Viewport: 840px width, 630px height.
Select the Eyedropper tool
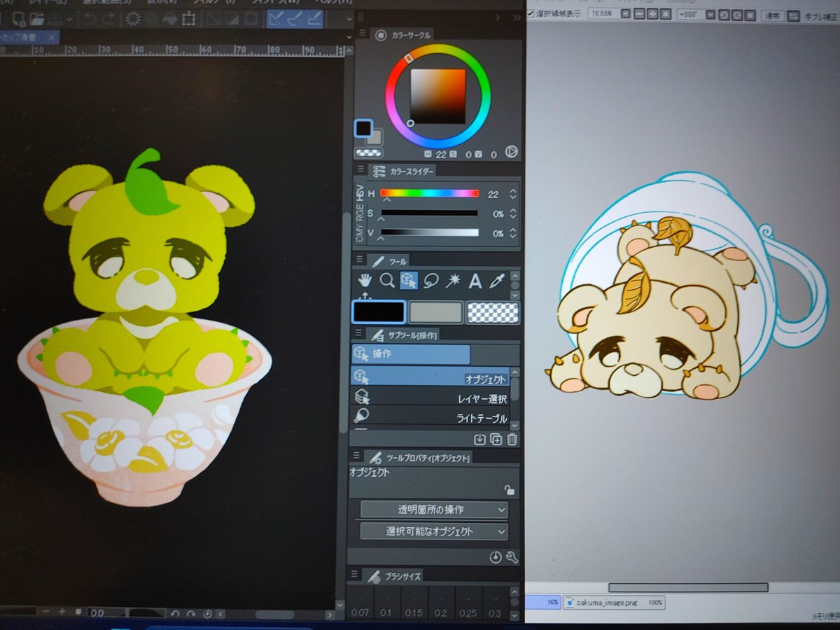497,281
